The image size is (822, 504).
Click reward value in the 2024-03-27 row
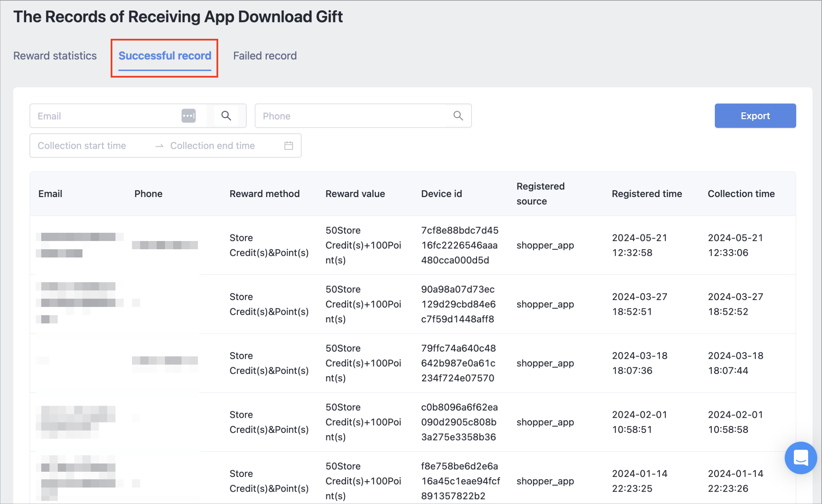363,304
